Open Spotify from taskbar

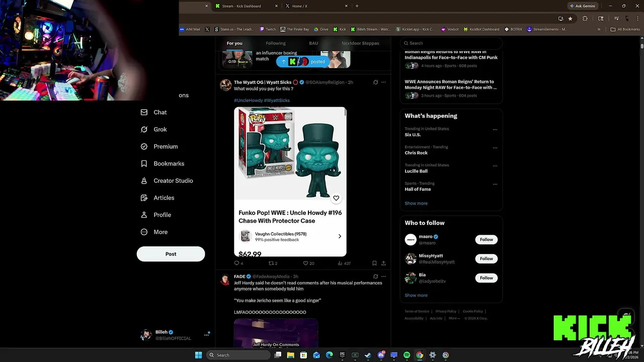(407, 355)
